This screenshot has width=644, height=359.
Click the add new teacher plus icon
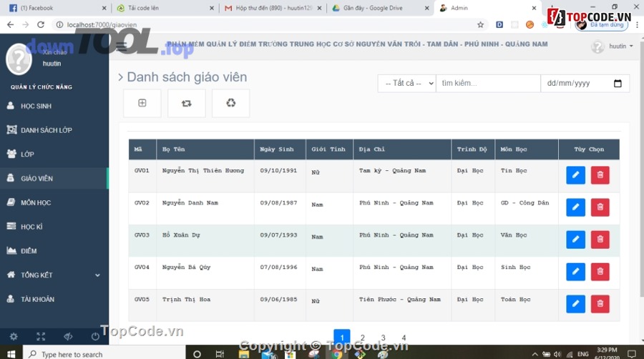(x=142, y=103)
